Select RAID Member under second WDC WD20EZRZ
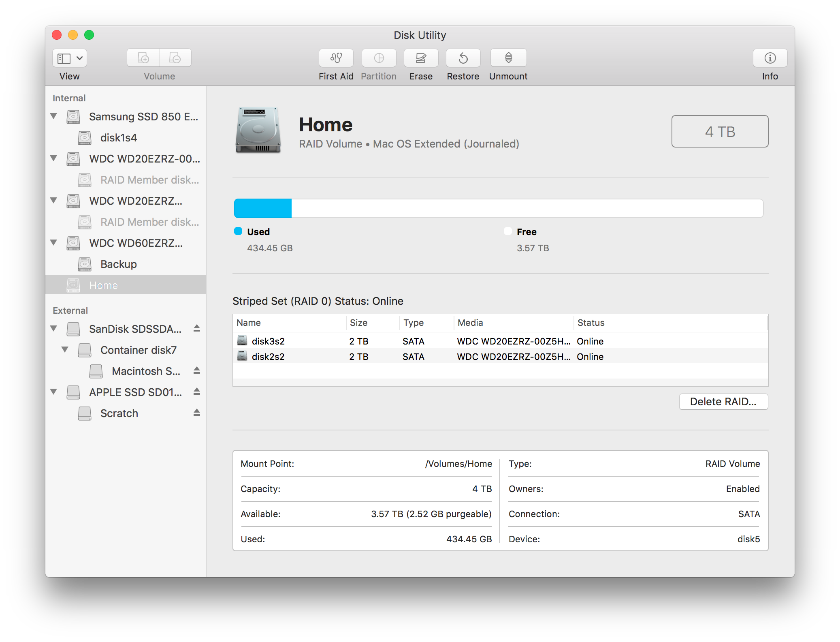 click(126, 222)
